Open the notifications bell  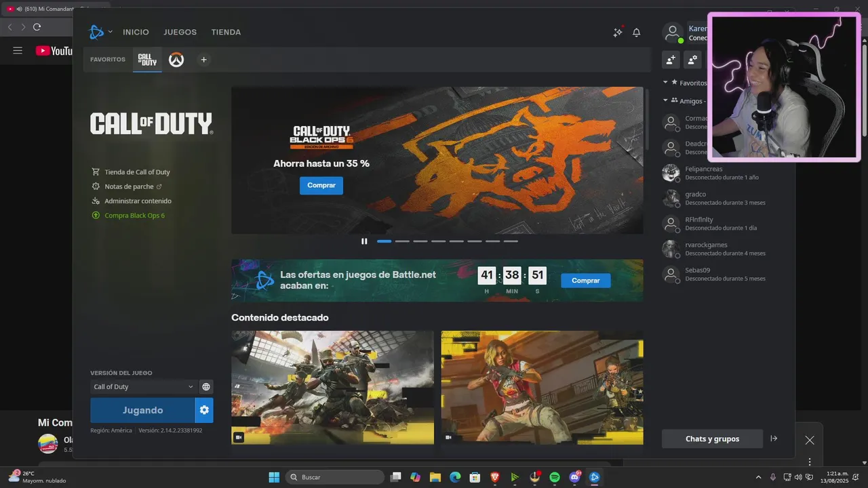point(636,32)
